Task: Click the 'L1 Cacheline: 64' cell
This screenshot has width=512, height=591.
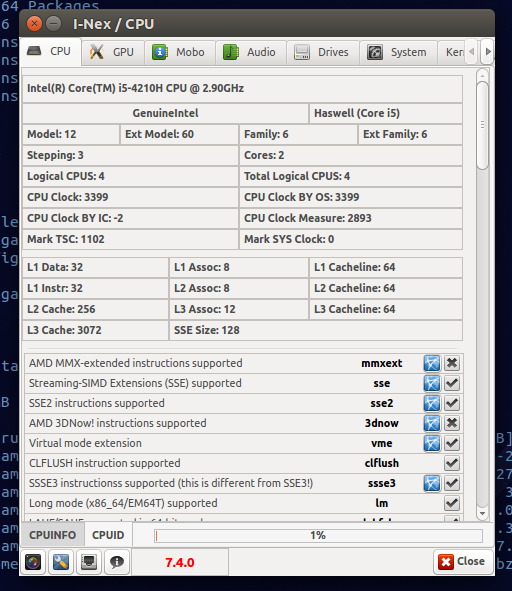Action: 386,267
